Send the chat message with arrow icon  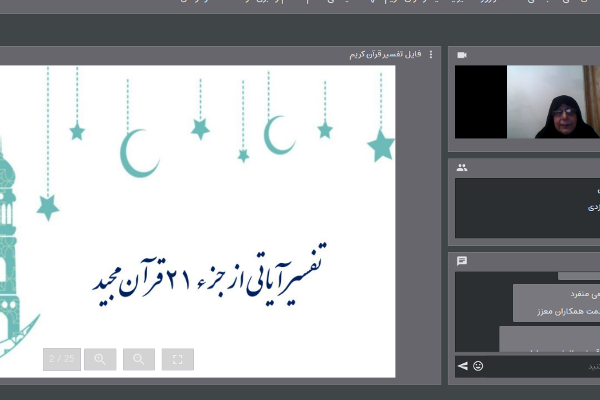tap(462, 366)
